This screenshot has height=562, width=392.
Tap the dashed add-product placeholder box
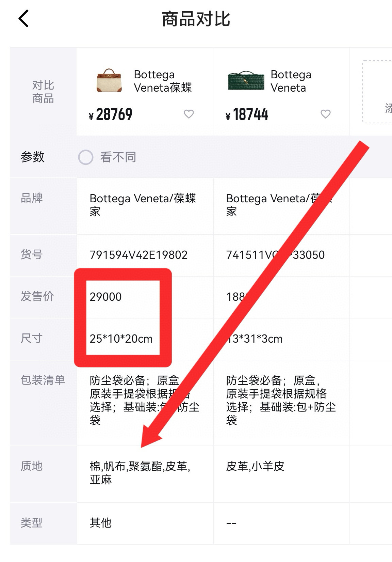point(377,92)
